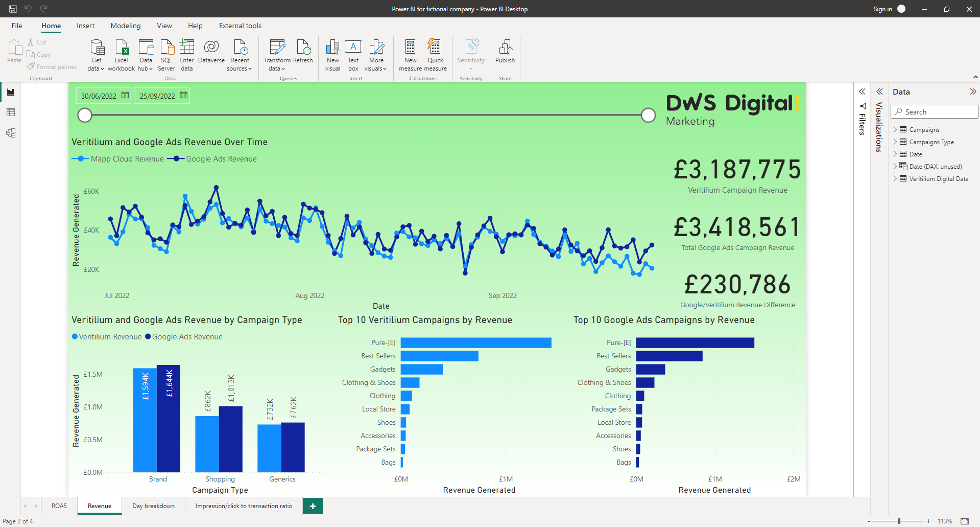This screenshot has width=980, height=527.
Task: Create a Quick measure
Action: [x=435, y=48]
